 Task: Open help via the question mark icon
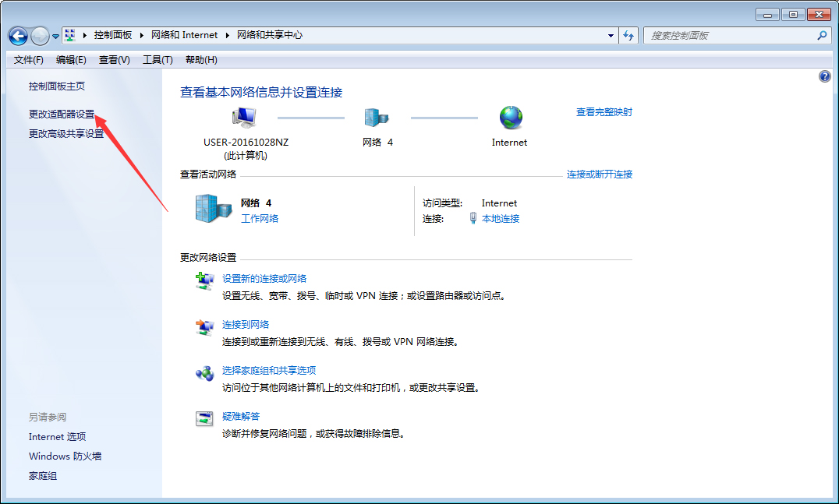(825, 76)
